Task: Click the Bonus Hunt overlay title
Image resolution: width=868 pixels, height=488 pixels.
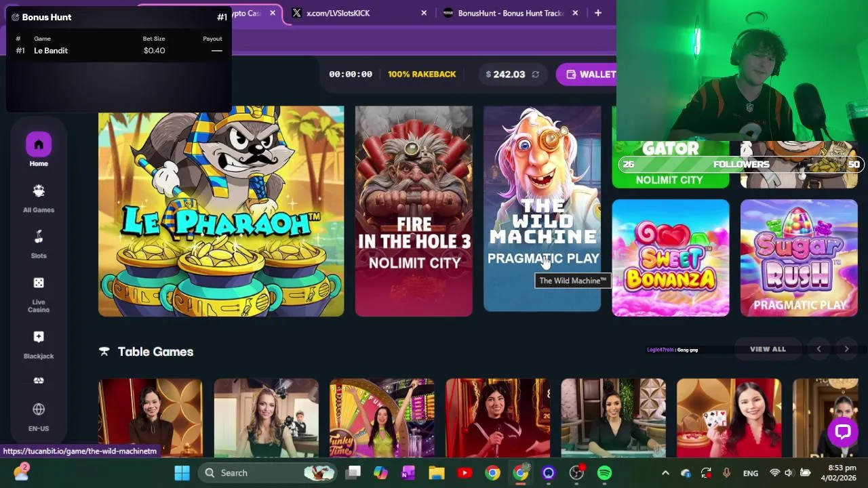Action: click(46, 17)
